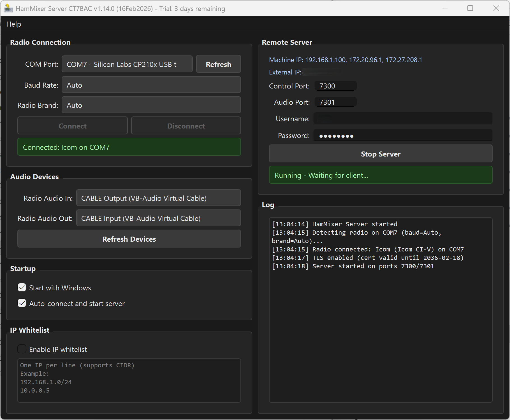
Task: Click the Username field
Action: [x=403, y=118]
